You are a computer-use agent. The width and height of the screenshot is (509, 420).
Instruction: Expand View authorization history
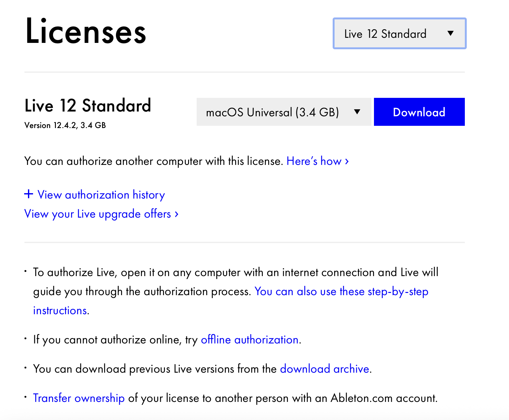(95, 194)
